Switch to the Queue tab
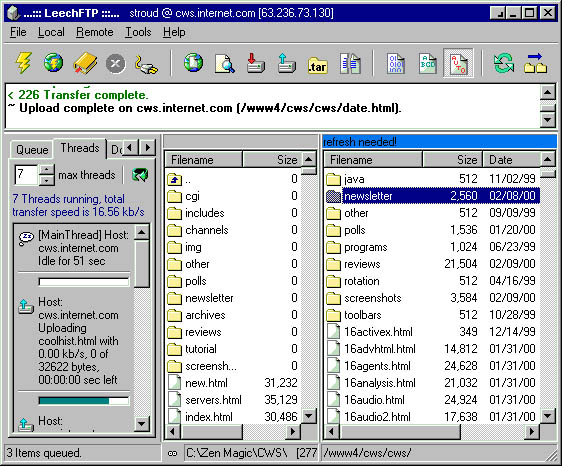 32,149
